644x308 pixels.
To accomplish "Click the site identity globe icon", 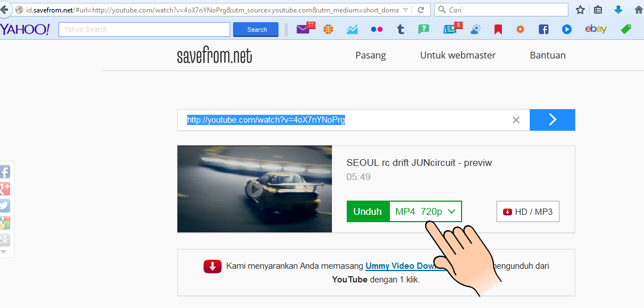I will [x=19, y=10].
